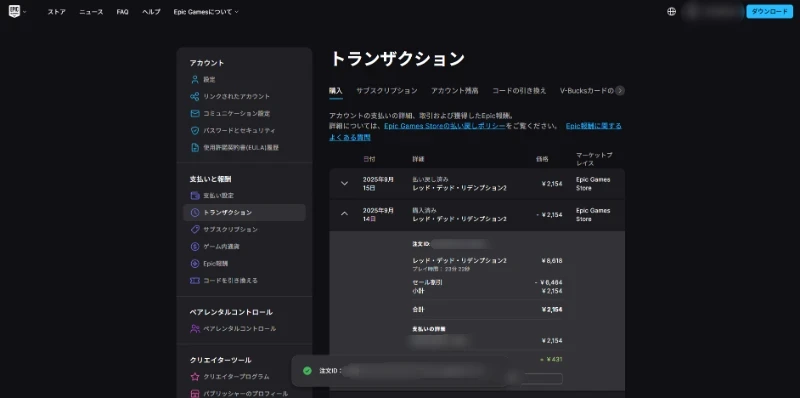Image resolution: width=800 pixels, height=398 pixels.
Task: Click the クリエイタープログラム star icon
Action: 194,377
